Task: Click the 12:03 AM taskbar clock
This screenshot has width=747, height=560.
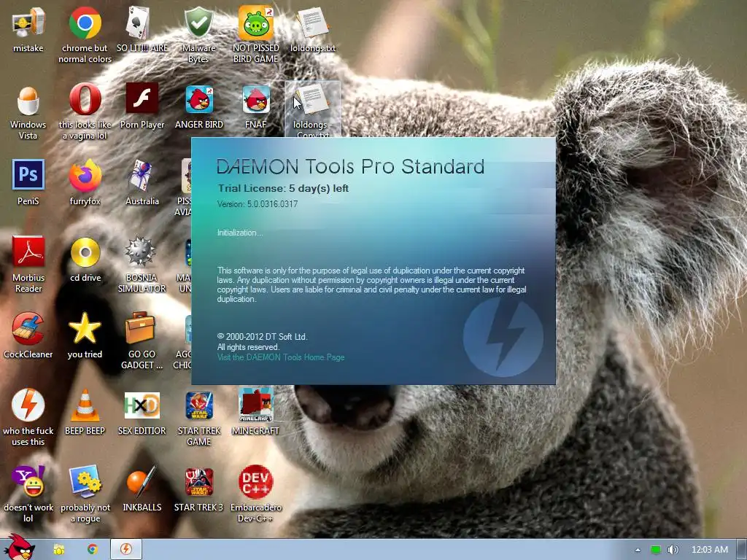Action: (709, 550)
